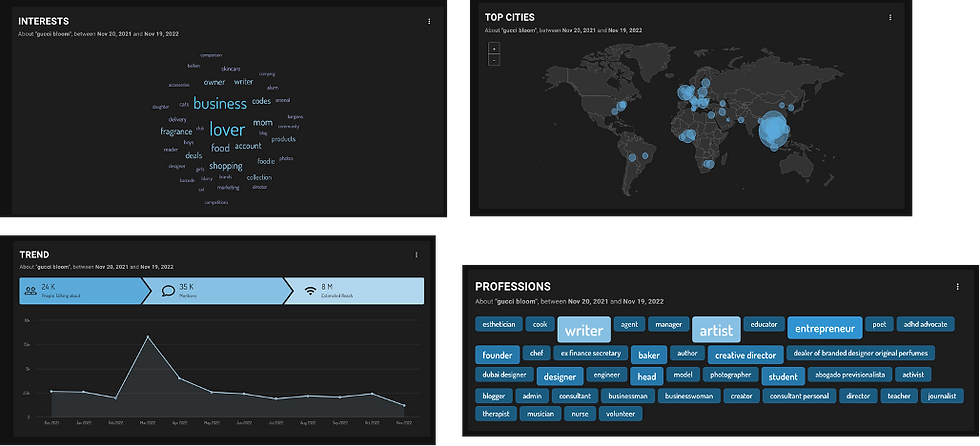Click the 'dealer of branded designer original perfumes' tag
Image resolution: width=980 pixels, height=446 pixels.
click(x=861, y=353)
